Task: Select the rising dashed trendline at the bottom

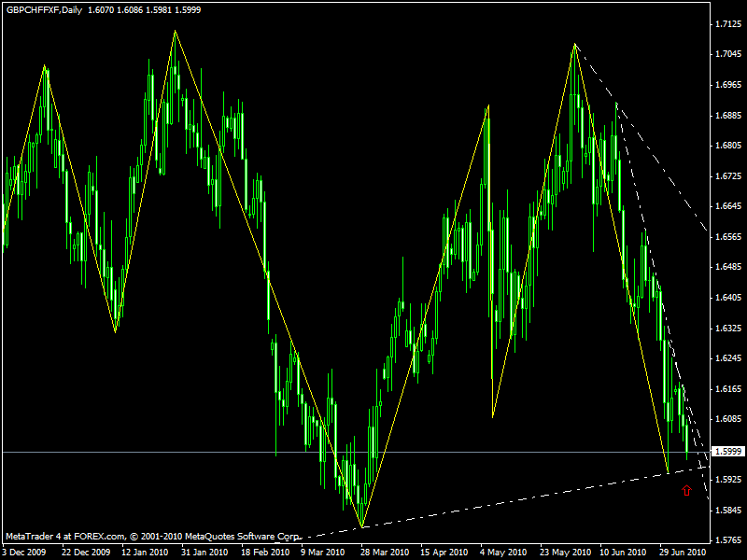Action: [x=523, y=497]
